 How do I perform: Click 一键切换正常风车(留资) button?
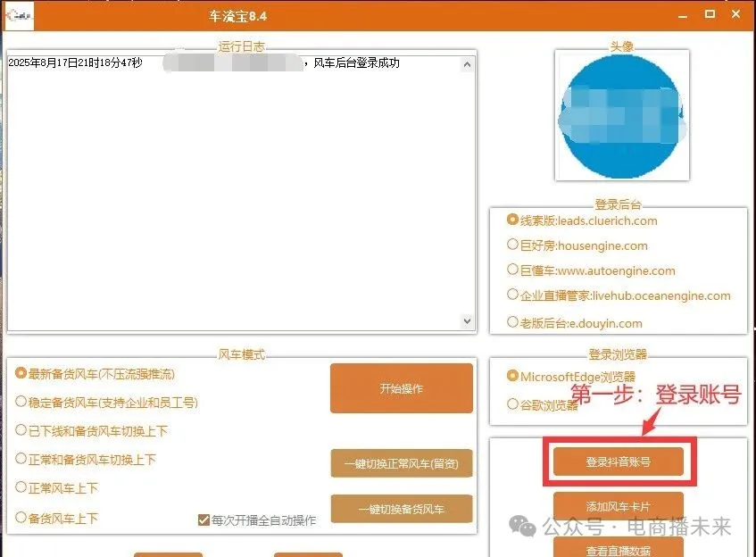pyautogui.click(x=401, y=464)
